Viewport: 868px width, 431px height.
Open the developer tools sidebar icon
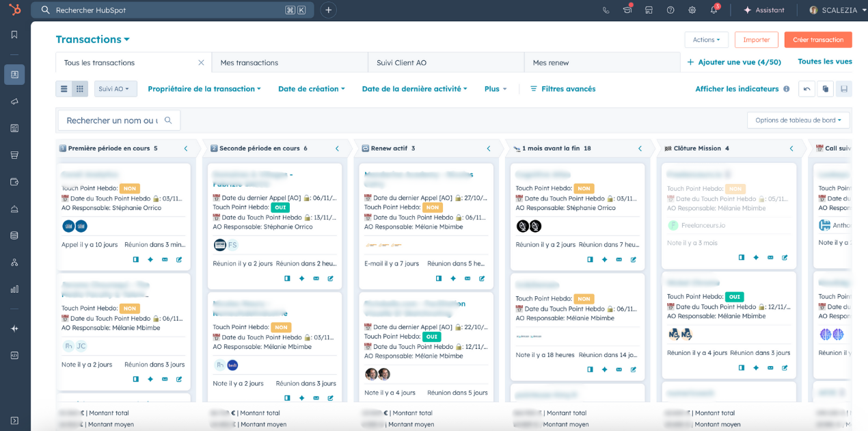coord(14,355)
